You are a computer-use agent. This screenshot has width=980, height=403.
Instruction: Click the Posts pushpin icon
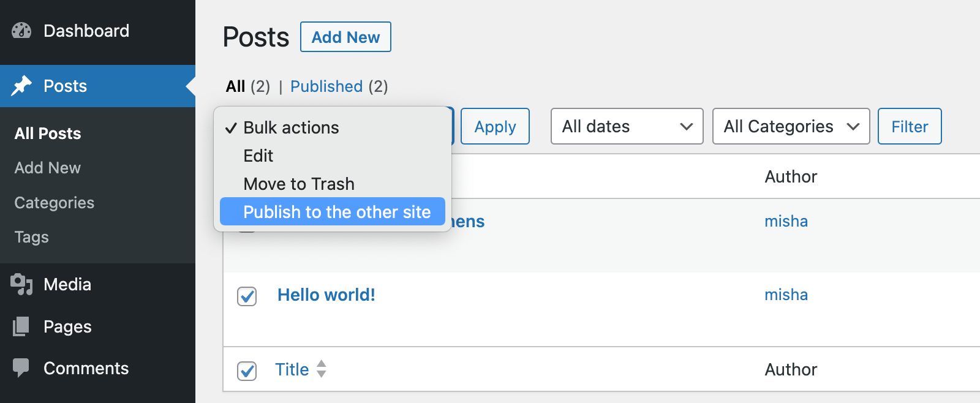[21, 86]
